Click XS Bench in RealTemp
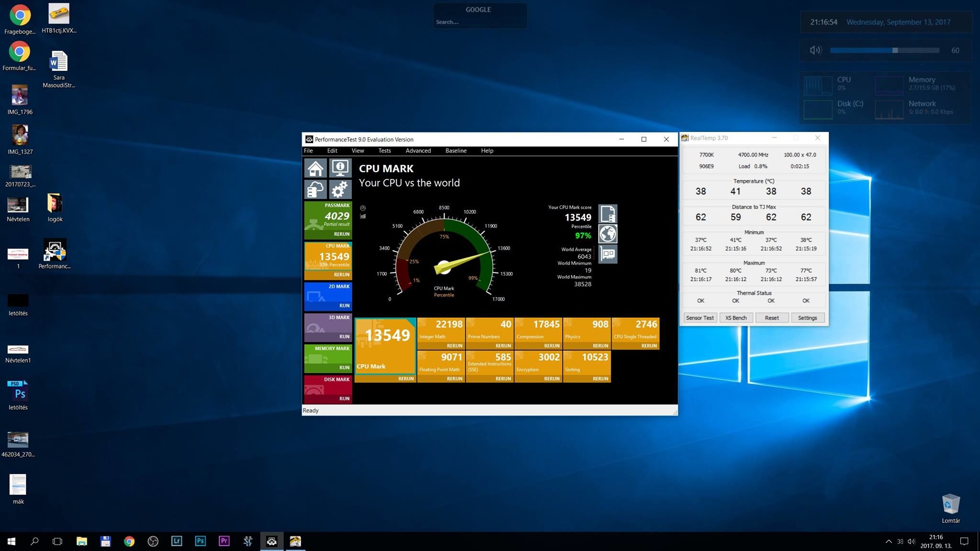Screen dimensions: 980x551 pyautogui.click(x=735, y=318)
